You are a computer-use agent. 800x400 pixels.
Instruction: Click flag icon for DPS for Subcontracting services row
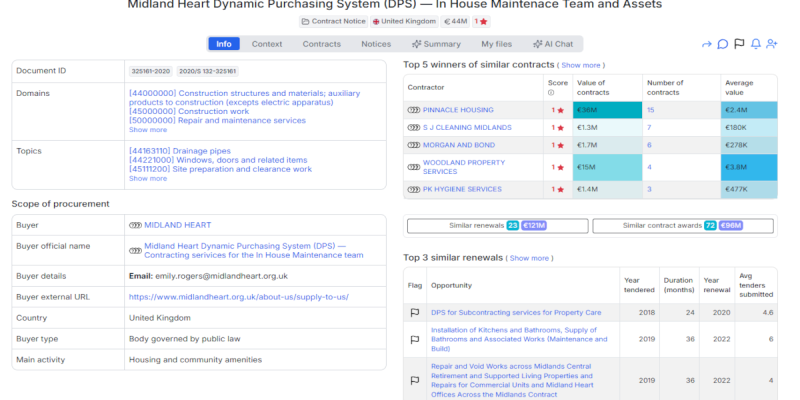415,313
